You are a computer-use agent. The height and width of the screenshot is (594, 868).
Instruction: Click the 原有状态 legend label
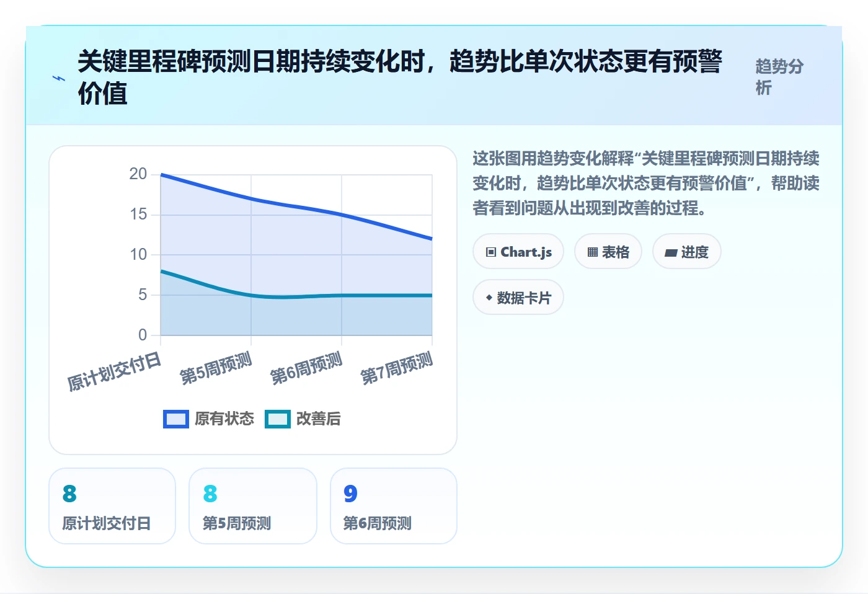click(x=224, y=419)
